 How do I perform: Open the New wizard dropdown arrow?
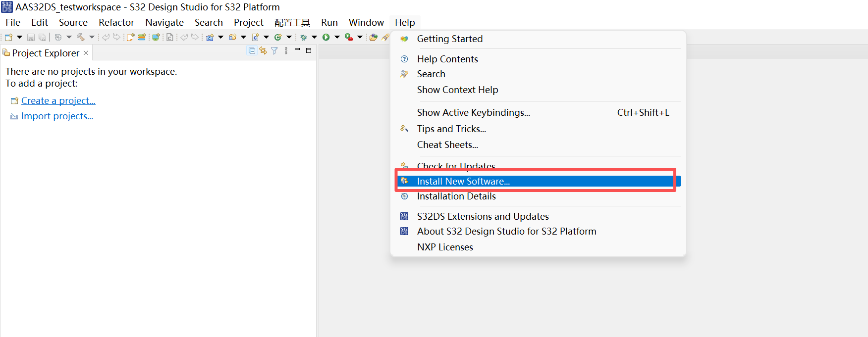tap(20, 37)
